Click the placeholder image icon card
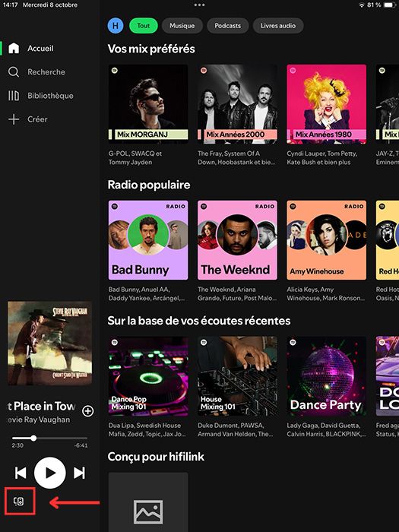The width and height of the screenshot is (399, 532). [x=148, y=502]
